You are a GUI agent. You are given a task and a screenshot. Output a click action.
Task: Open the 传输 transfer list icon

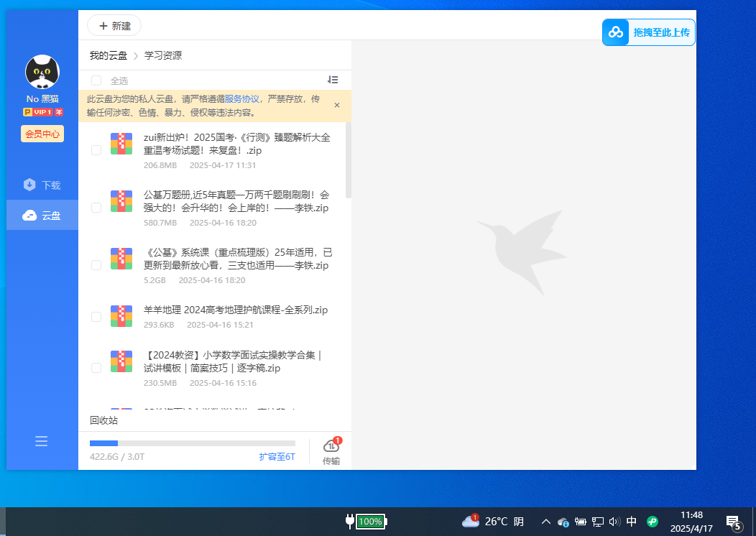coord(331,451)
